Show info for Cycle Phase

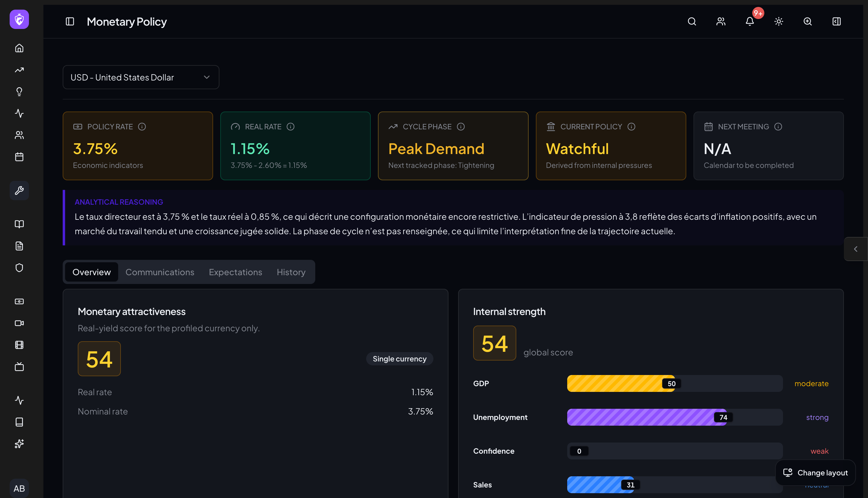(461, 127)
